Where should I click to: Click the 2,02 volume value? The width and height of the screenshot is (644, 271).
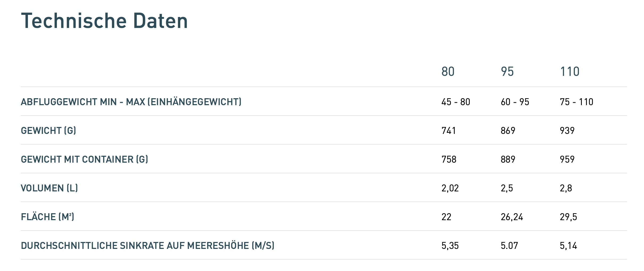(x=450, y=188)
